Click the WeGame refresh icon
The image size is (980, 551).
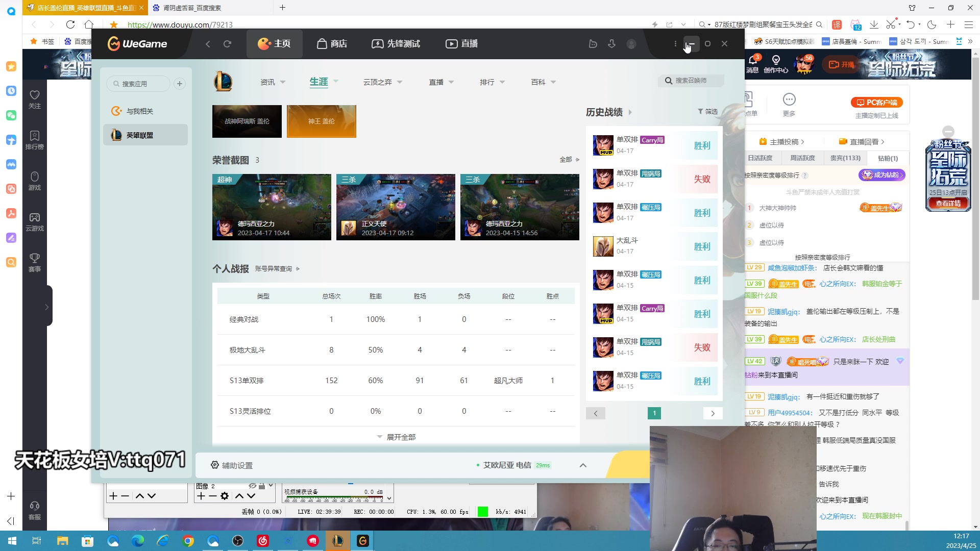(x=227, y=44)
